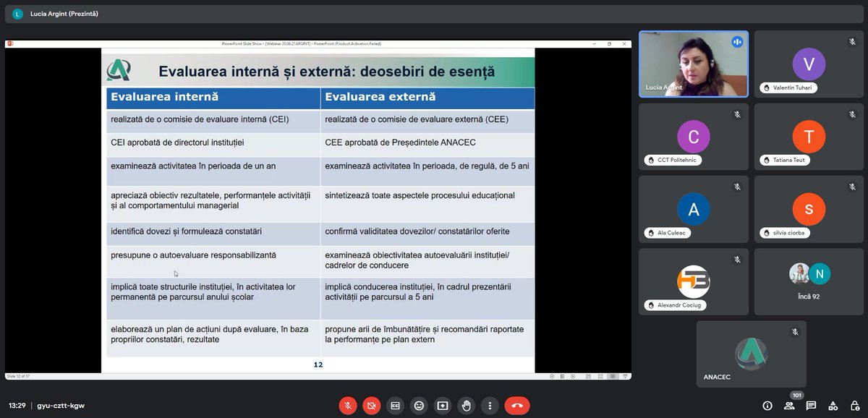Click muted mic icon on Valentin Tuhari tile

(853, 41)
